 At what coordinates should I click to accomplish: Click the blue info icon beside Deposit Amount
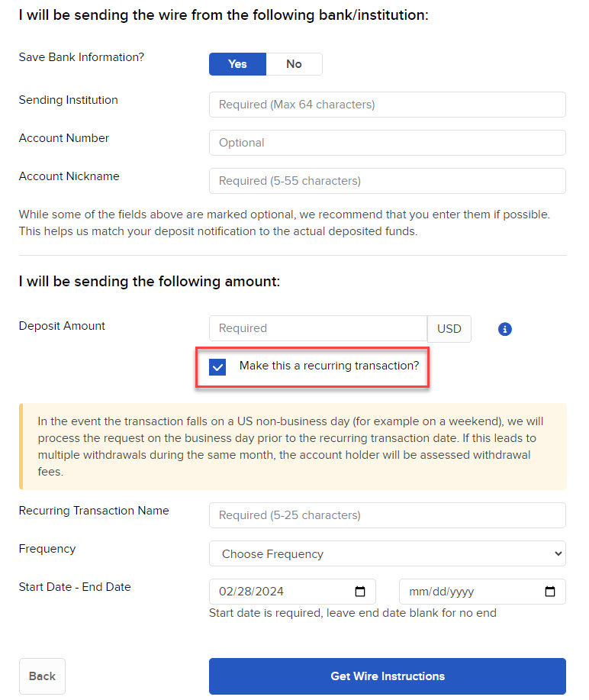[504, 329]
